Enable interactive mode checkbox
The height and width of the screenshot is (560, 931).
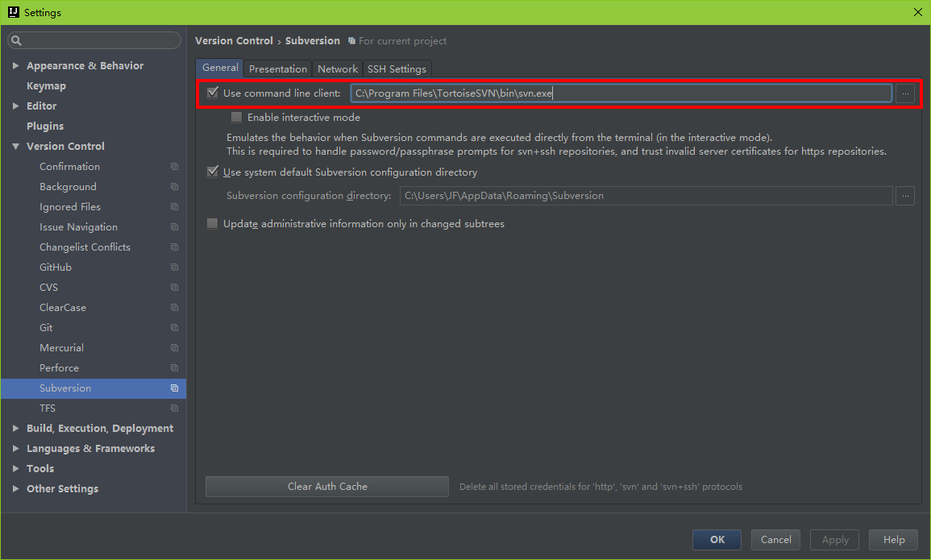point(237,118)
